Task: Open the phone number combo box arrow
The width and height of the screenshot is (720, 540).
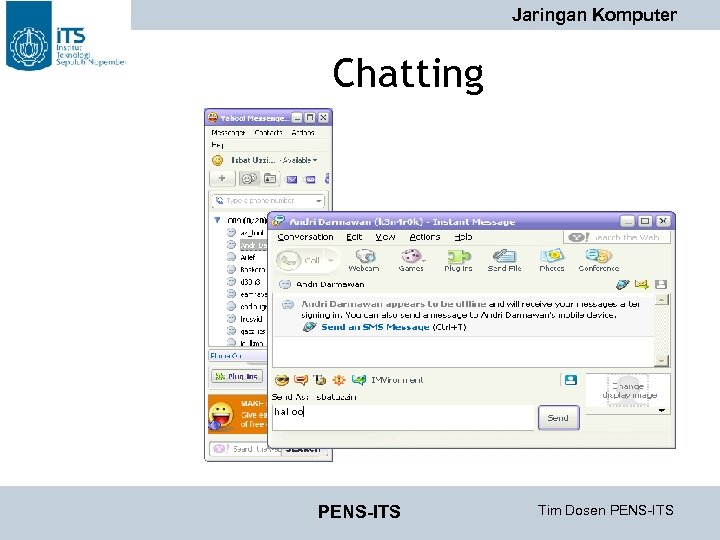Action: [319, 201]
